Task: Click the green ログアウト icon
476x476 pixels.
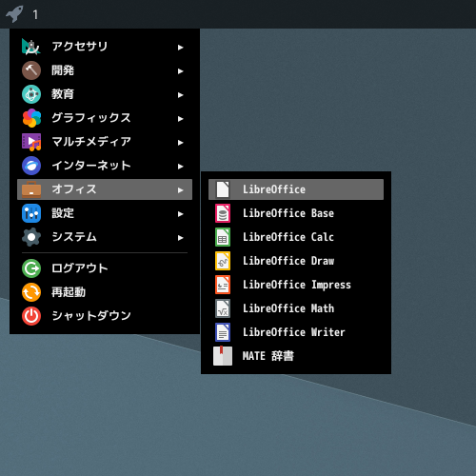Action: click(31, 268)
